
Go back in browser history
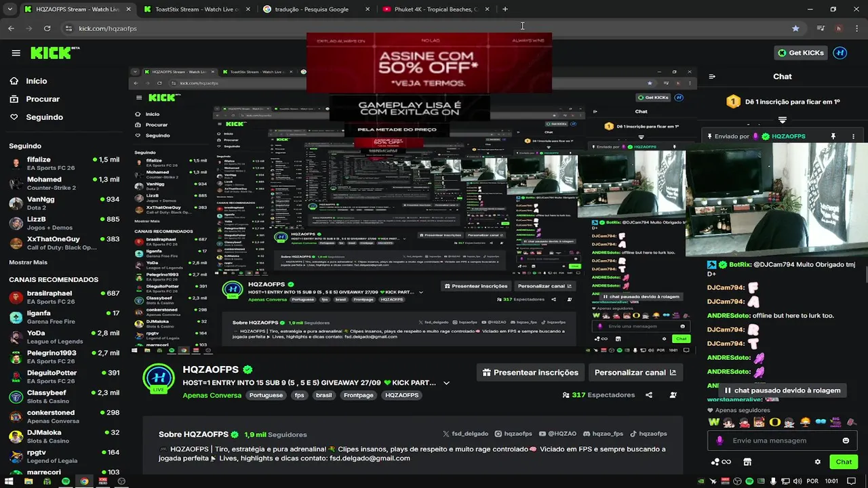(11, 28)
